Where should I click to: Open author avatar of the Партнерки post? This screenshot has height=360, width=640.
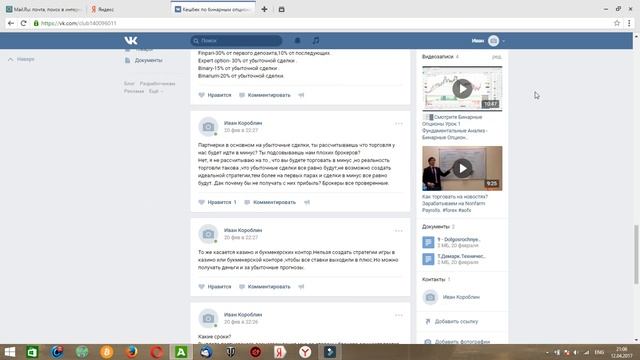[x=208, y=127]
